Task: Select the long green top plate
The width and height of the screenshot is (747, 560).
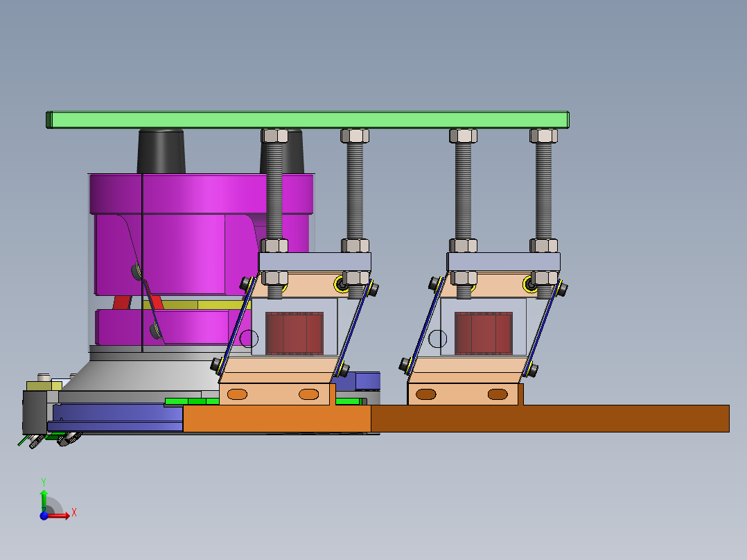Action: pyautogui.click(x=308, y=120)
